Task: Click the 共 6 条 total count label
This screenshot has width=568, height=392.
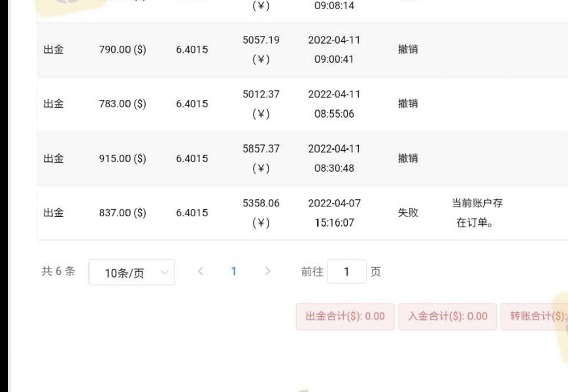Action: click(x=58, y=272)
